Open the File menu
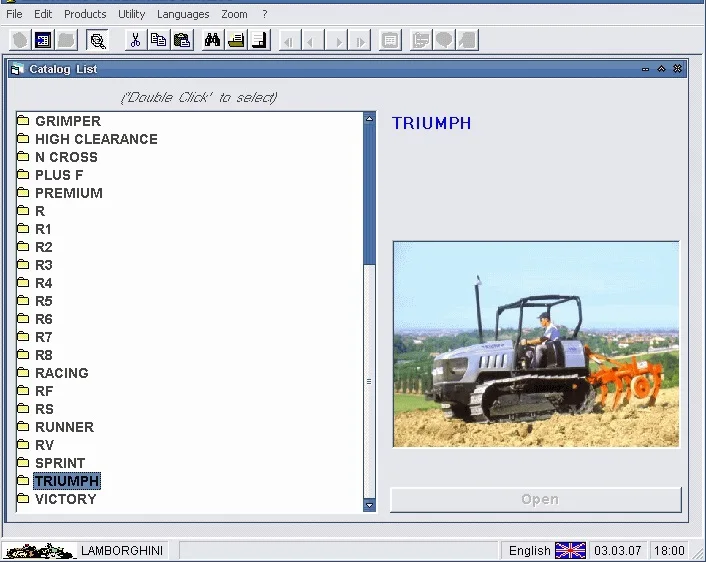The image size is (706, 562). coord(14,14)
